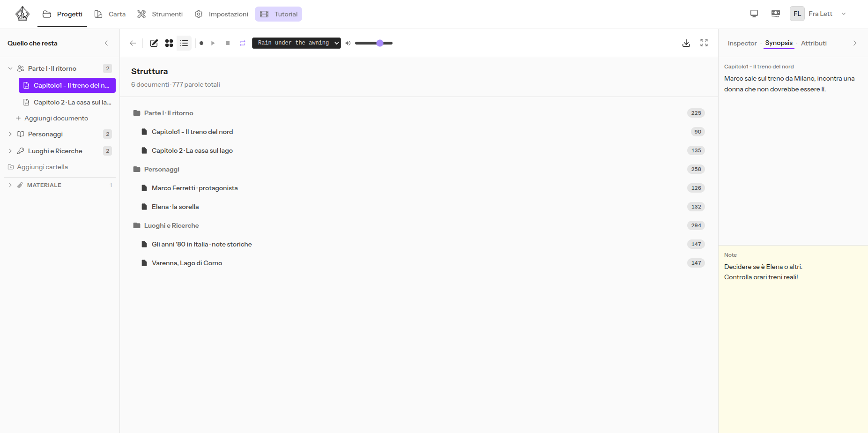This screenshot has height=433, width=868.
Task: Switch to grid card view
Action: [169, 43]
